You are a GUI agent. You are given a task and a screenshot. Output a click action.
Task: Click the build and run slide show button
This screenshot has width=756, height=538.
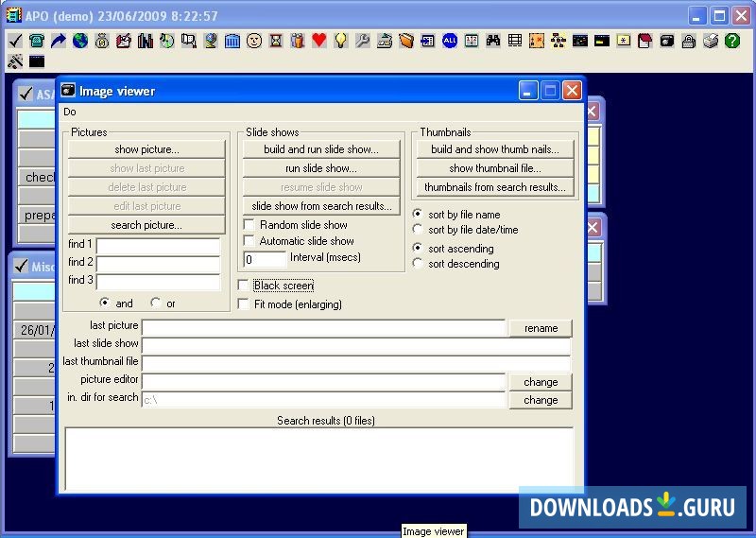tap(320, 149)
